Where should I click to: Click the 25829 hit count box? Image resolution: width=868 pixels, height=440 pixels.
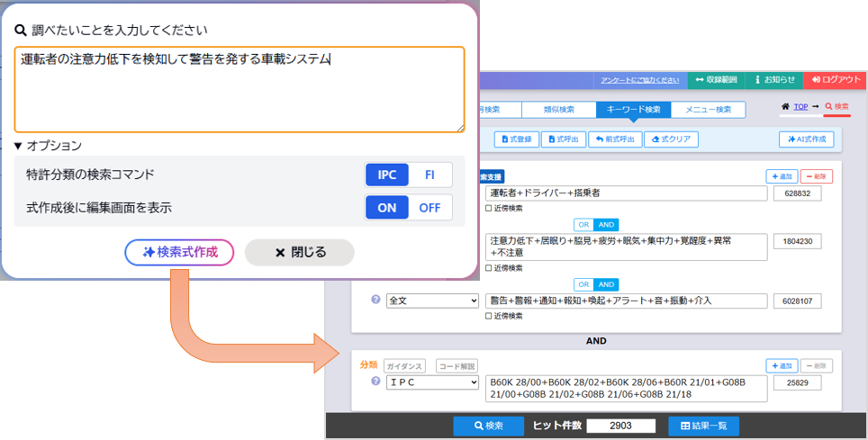797,383
